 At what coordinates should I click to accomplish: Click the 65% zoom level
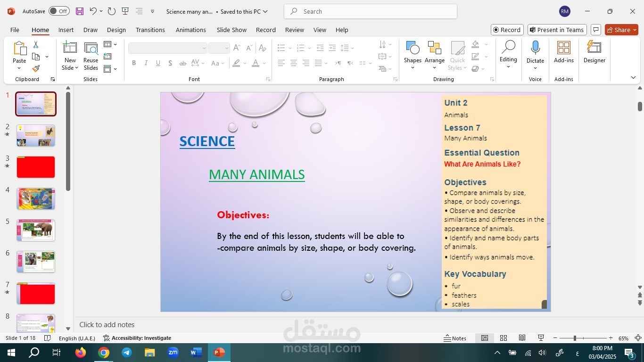coord(623,338)
